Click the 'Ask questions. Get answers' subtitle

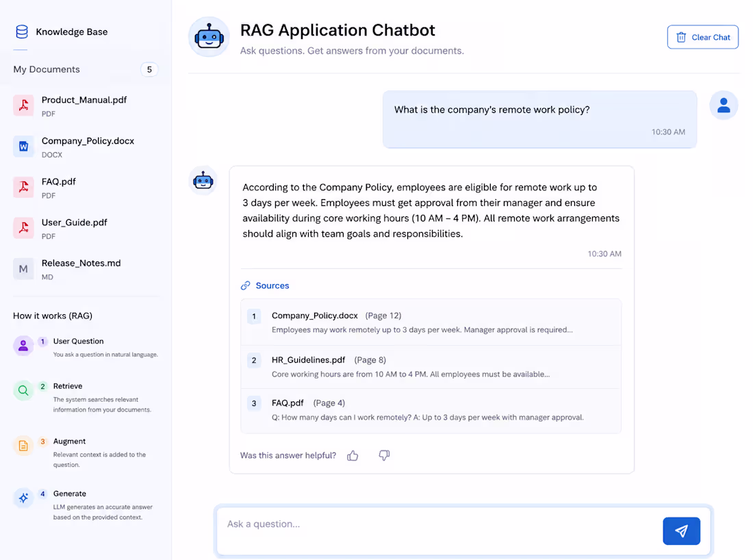click(x=352, y=51)
